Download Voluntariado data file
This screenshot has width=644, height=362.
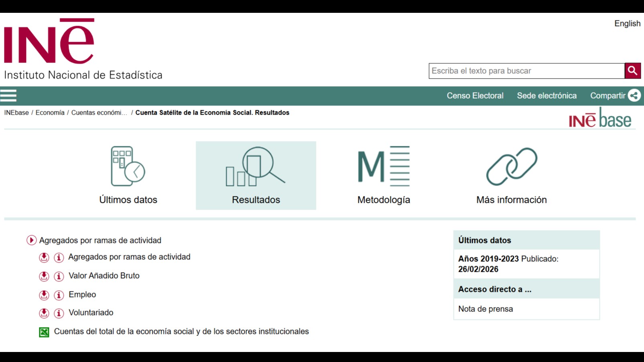click(44, 313)
